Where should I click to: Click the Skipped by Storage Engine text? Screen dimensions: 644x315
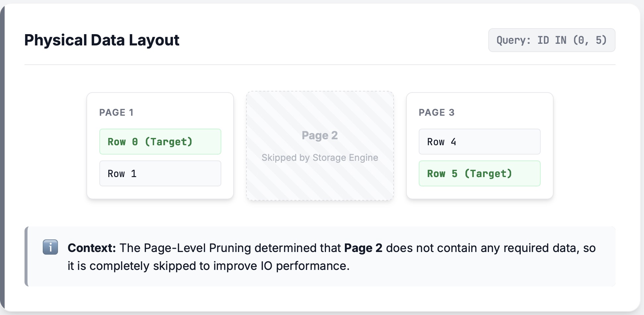[x=320, y=157]
